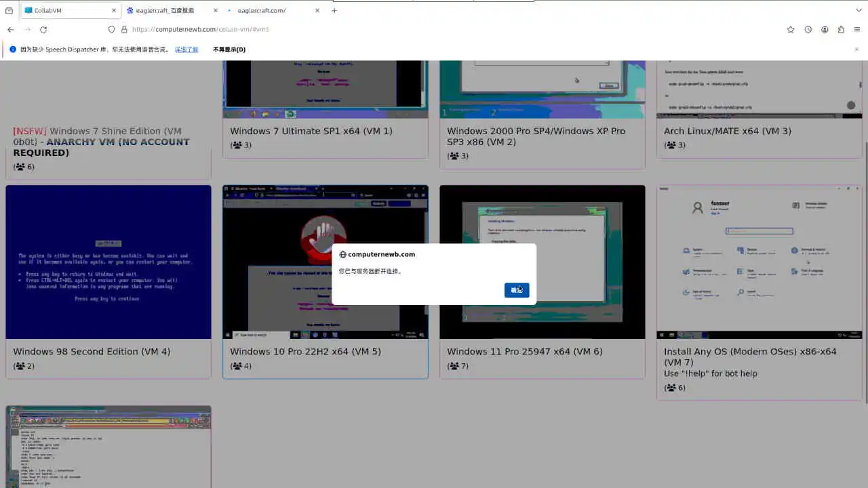868x488 pixels.
Task: Open Windows 11 Pro 25947 VM 6 thumbnail
Action: [542, 262]
